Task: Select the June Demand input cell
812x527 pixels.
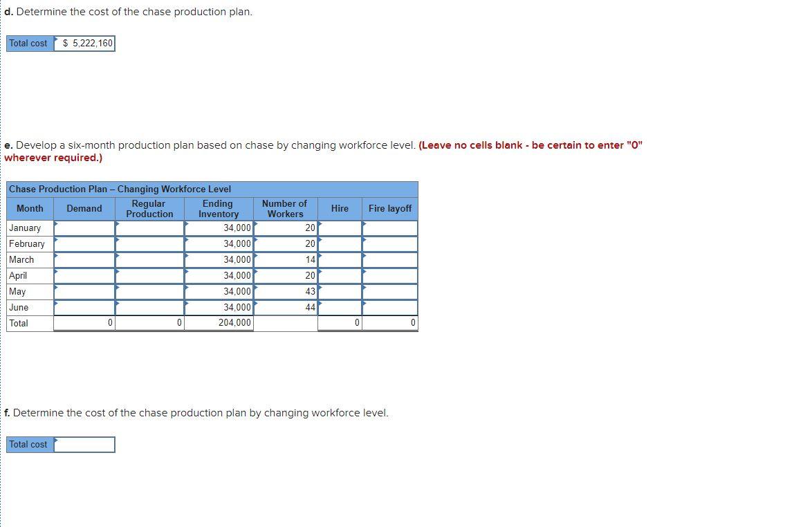Action: pos(84,308)
